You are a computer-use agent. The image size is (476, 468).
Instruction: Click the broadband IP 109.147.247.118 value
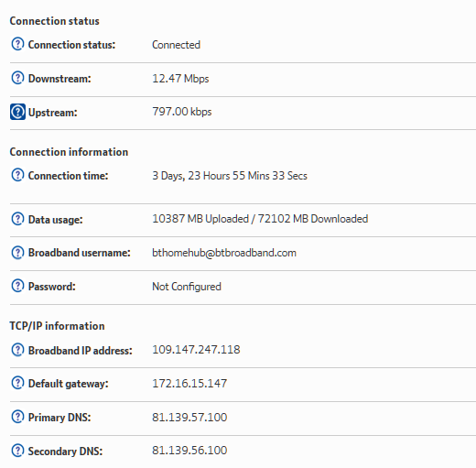tap(196, 350)
